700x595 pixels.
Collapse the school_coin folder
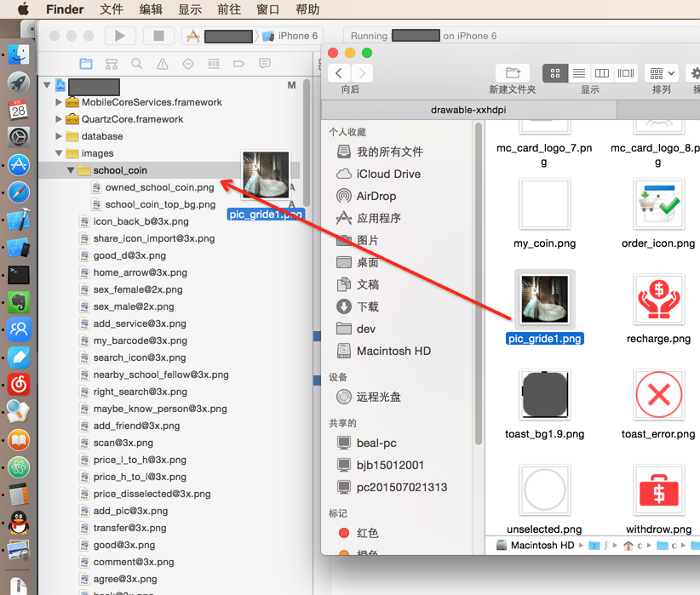point(70,170)
